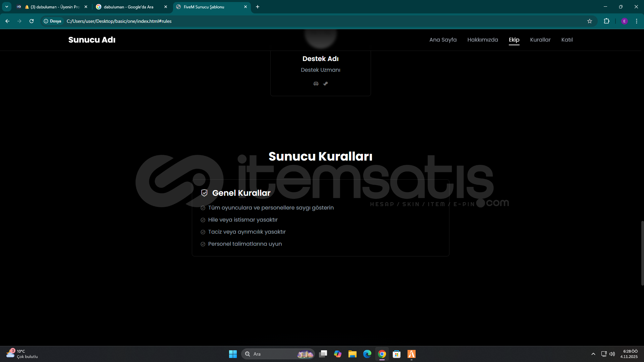Click the Steam icon under Destek Adı

point(325,84)
